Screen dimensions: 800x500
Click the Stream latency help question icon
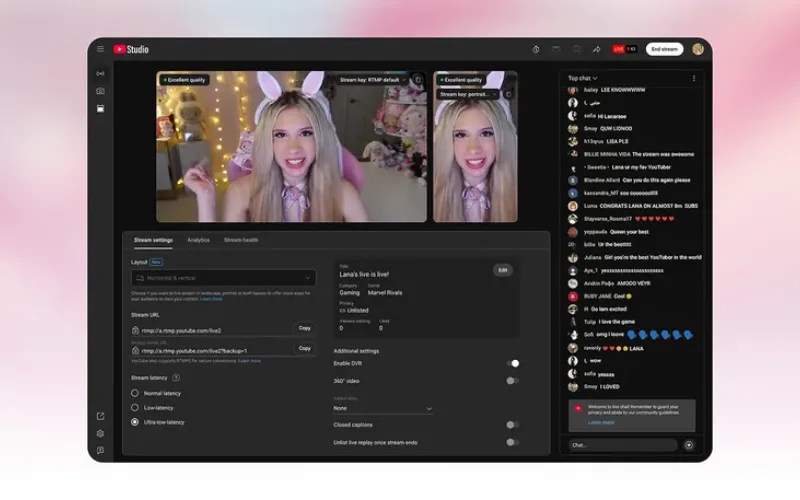coord(177,378)
